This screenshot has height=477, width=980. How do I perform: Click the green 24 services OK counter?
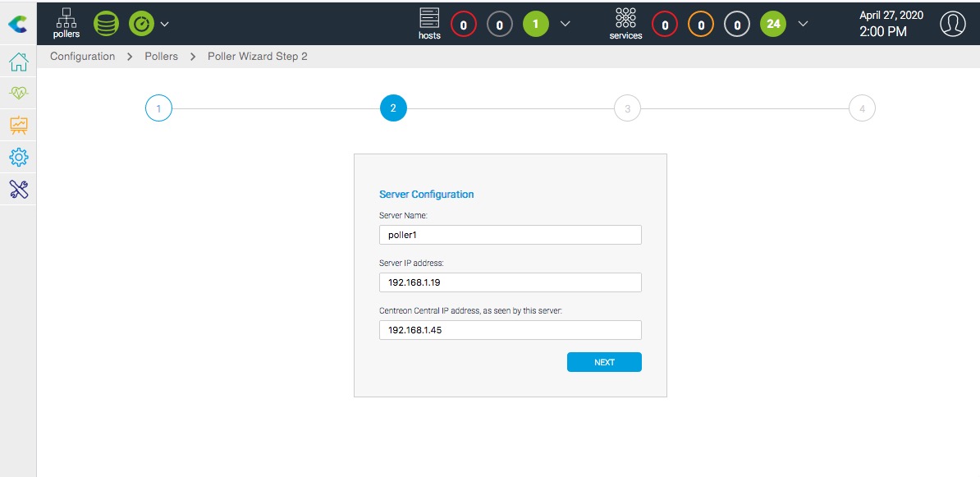point(773,24)
